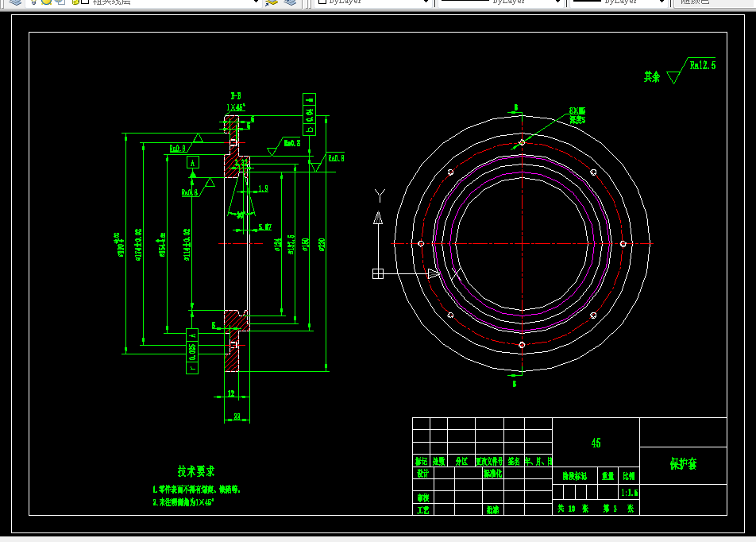Select the UCS origin square icon
756x542 pixels.
[378, 273]
